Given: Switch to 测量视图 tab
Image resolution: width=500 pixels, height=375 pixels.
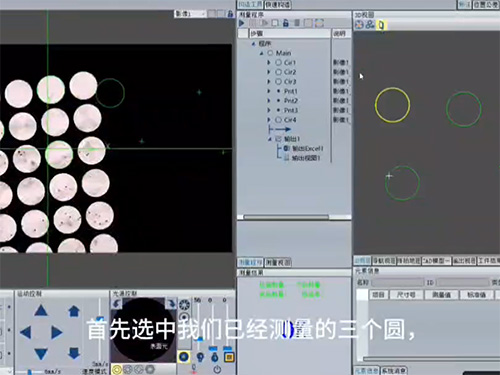Looking at the screenshot, I should 278,263.
